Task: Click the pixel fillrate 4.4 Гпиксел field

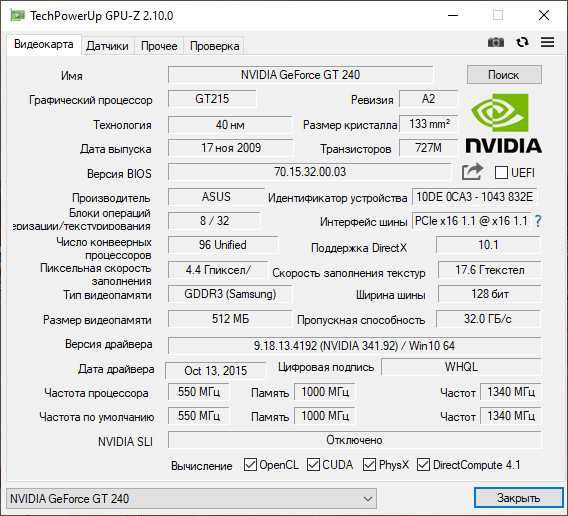Action: click(218, 270)
